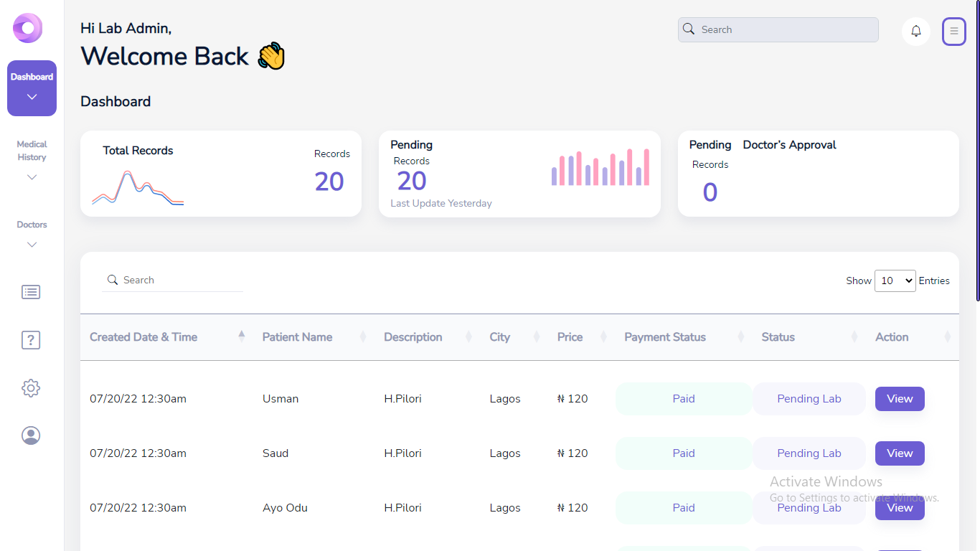Viewport: 980px width, 551px height.
Task: Click the Pending bar chart
Action: coord(600,167)
